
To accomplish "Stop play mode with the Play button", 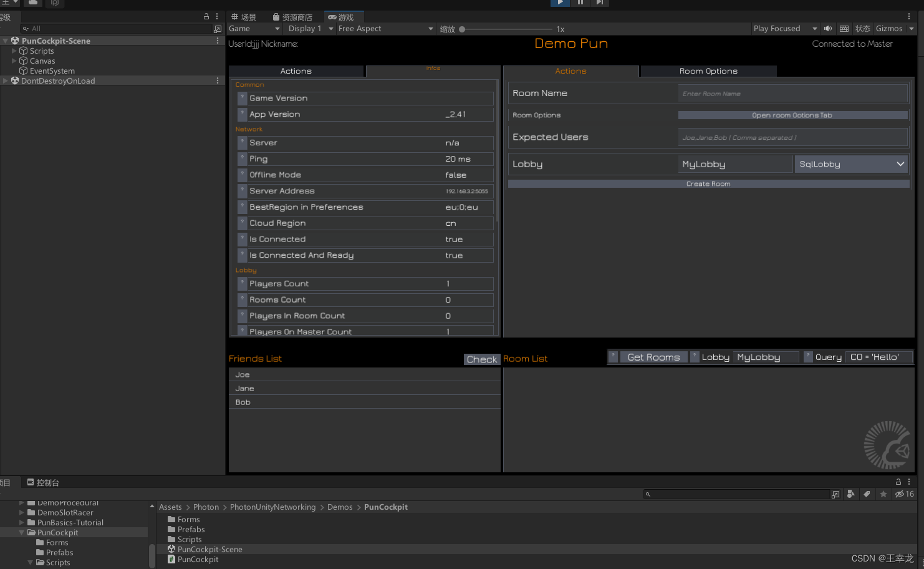I will pyautogui.click(x=560, y=2).
